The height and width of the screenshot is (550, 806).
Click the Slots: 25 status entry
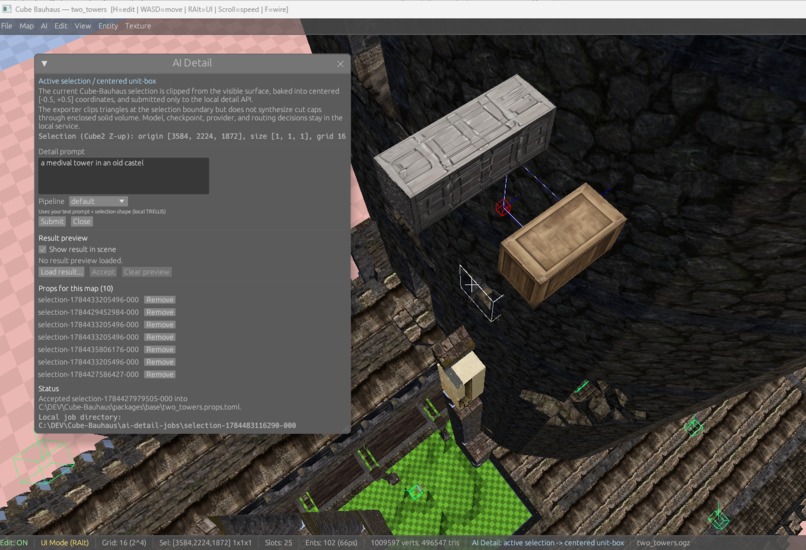pyautogui.click(x=278, y=542)
